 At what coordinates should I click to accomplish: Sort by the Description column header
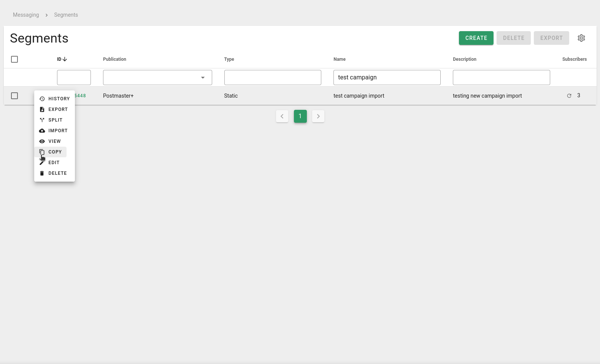[x=465, y=59]
